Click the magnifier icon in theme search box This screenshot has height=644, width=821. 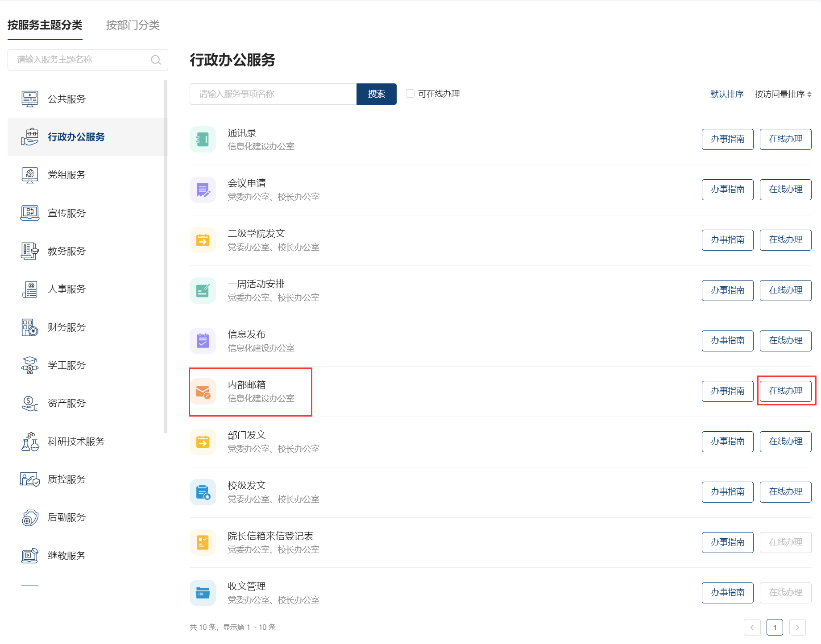[x=156, y=60]
